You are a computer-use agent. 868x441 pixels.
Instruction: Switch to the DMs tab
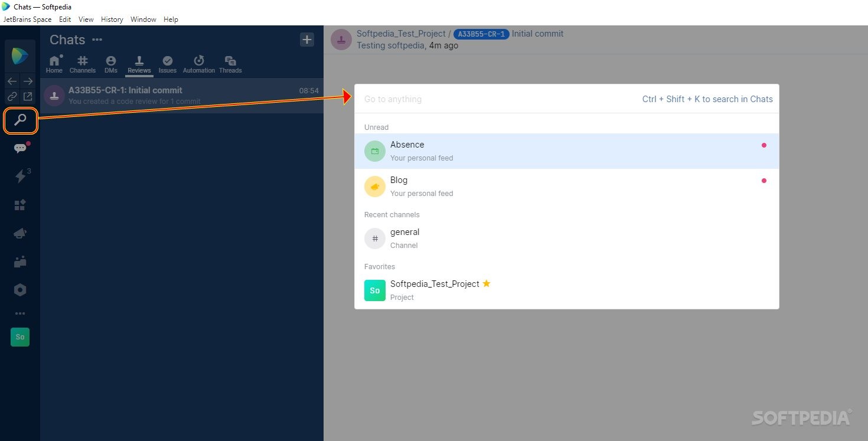click(111, 64)
